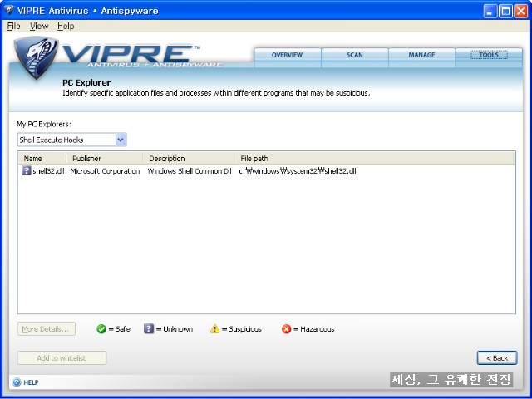The image size is (532, 399).
Task: Click the Windows Shell Common Dll description
Action: coord(190,171)
